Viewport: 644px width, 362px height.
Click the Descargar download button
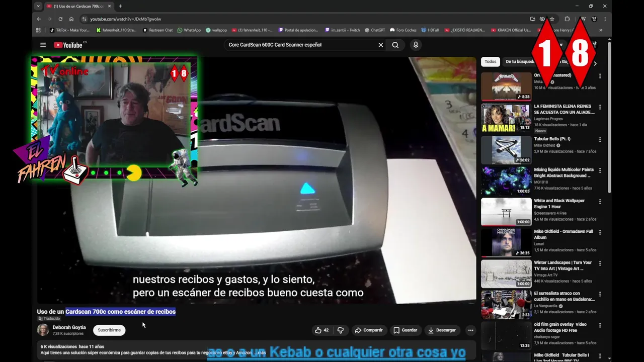[442, 330]
